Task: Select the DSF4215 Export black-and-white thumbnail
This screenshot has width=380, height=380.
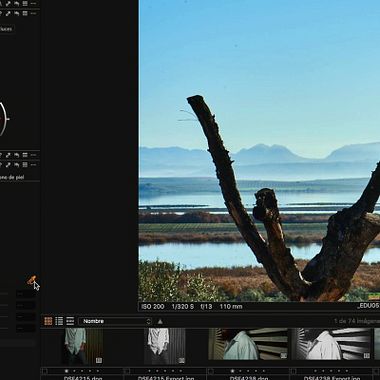Action: [x=165, y=346]
